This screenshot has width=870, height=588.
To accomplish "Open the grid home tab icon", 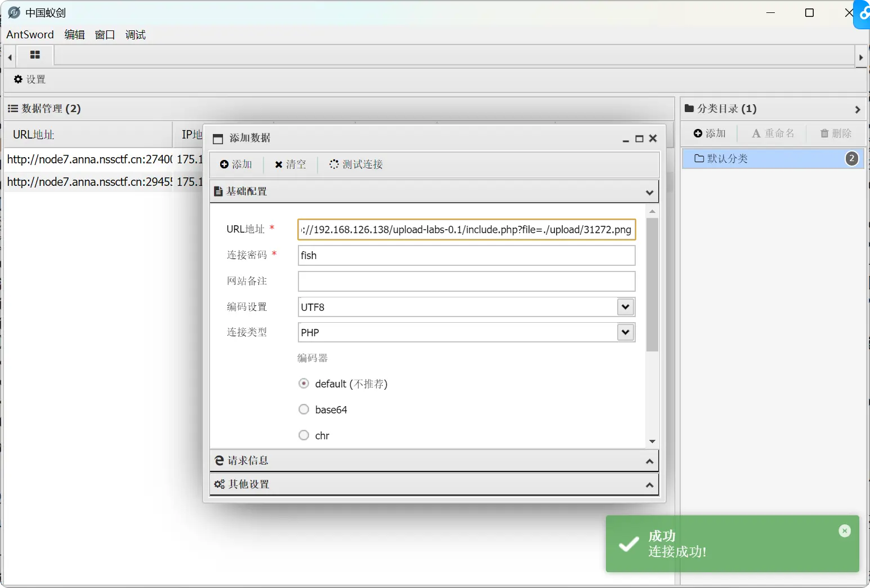I will click(35, 55).
